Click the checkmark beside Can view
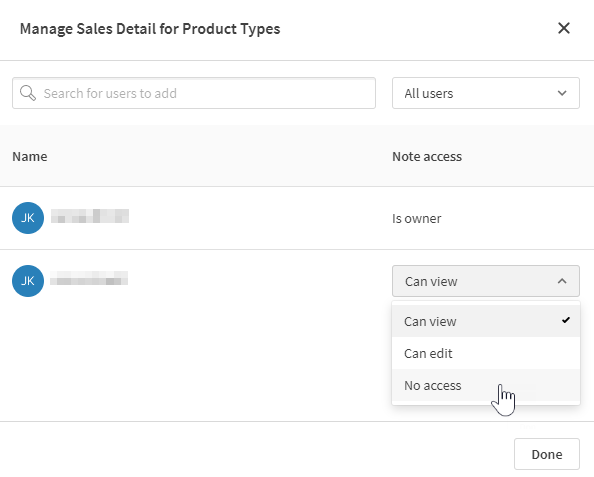This screenshot has height=477, width=594. (x=566, y=321)
